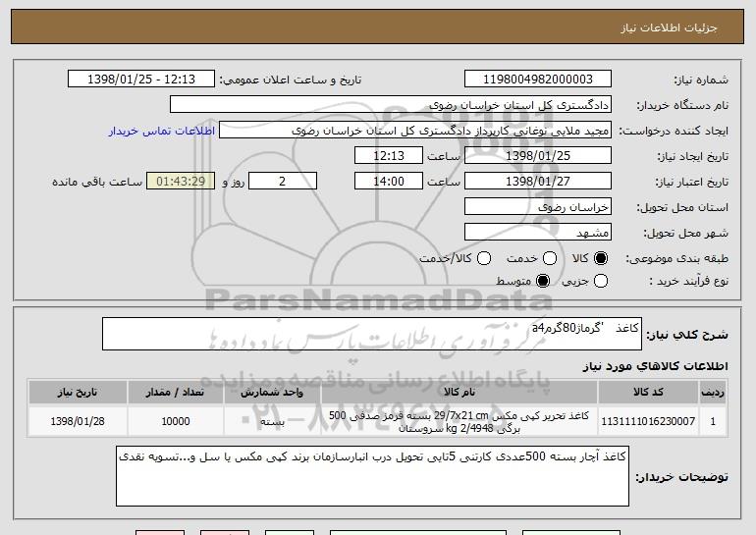The height and width of the screenshot is (535, 756).
Task: Click row number 1 cell
Action: click(x=713, y=421)
